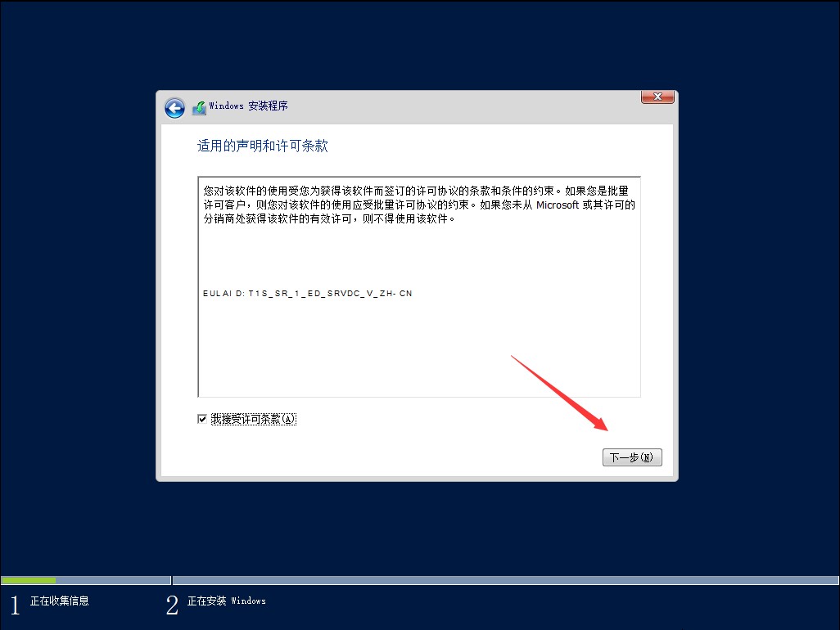Click the green progress bar segment
Screen dimensions: 840x630
pyautogui.click(x=29, y=580)
